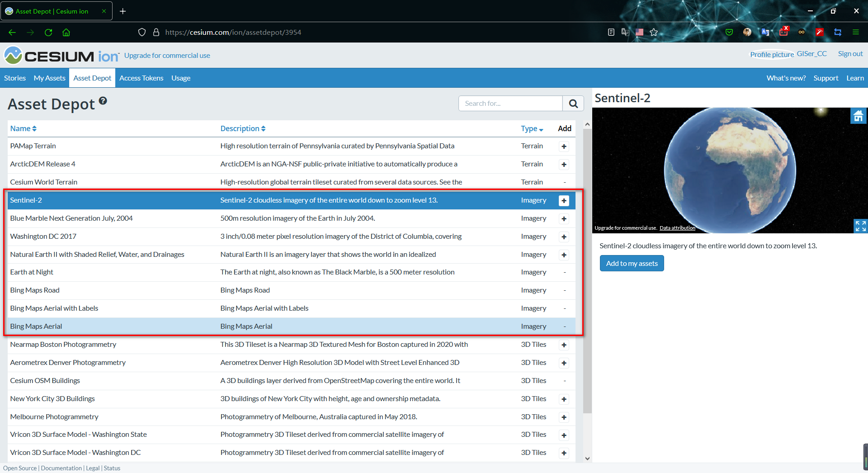
Task: Open reader view icon in address bar
Action: click(x=611, y=32)
